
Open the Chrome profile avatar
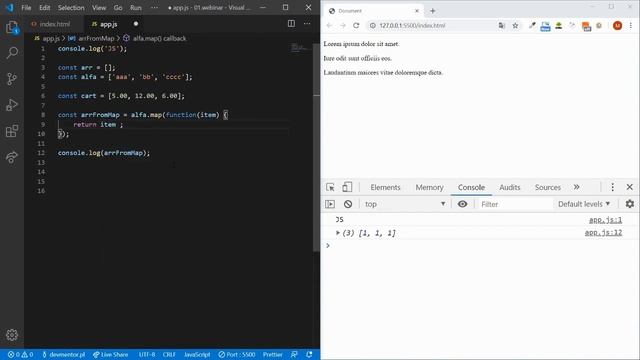click(x=618, y=25)
